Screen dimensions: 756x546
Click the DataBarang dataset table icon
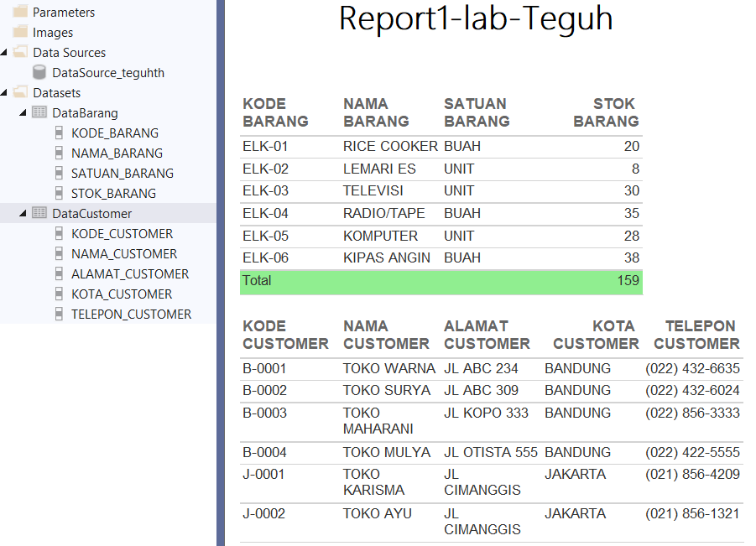pos(39,112)
